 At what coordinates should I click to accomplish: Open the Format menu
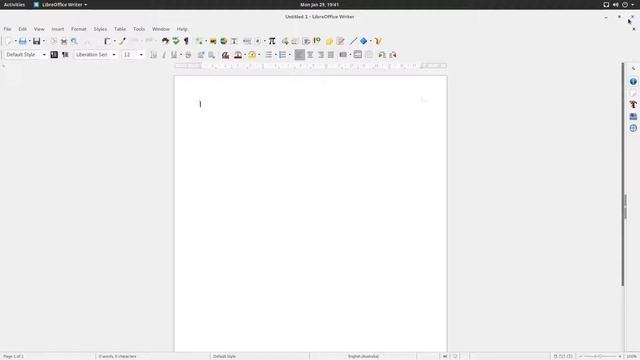click(x=79, y=29)
